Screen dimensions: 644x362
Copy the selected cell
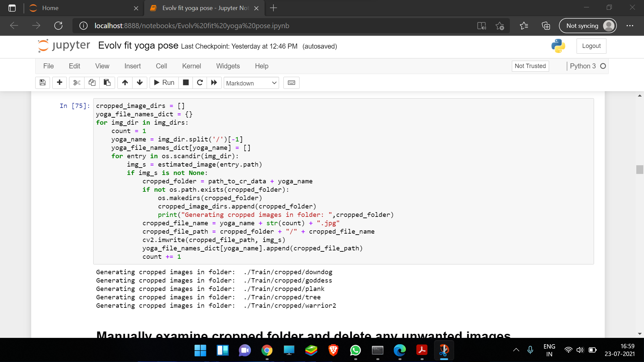pos(92,82)
